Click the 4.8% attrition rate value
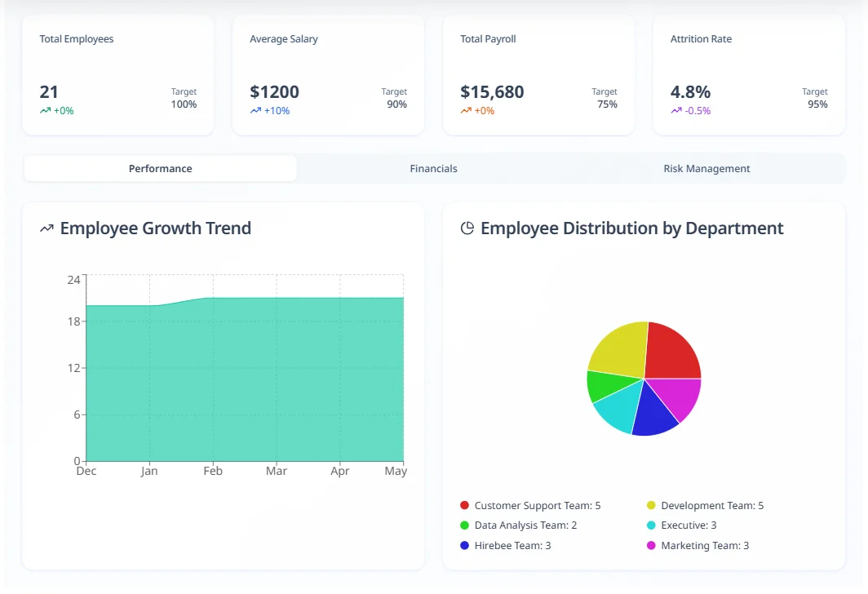Screen dimensions: 868x594 point(690,92)
